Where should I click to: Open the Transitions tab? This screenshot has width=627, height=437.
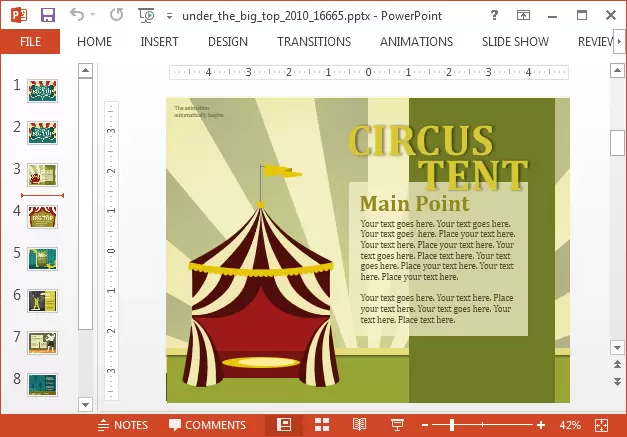pos(314,42)
